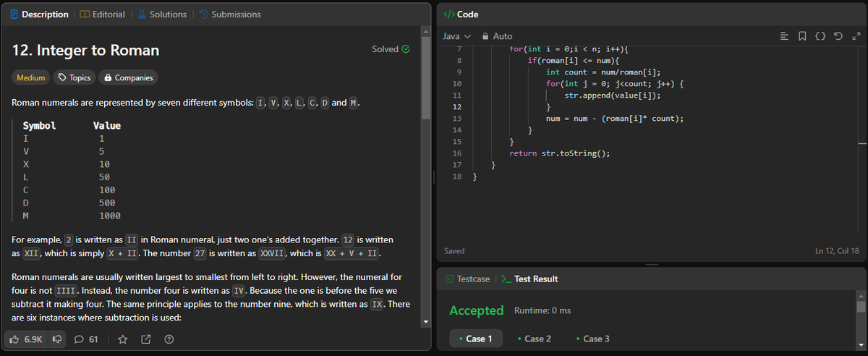Click line number 16 in gutter
Screen dimensions: 868x356
456,153
